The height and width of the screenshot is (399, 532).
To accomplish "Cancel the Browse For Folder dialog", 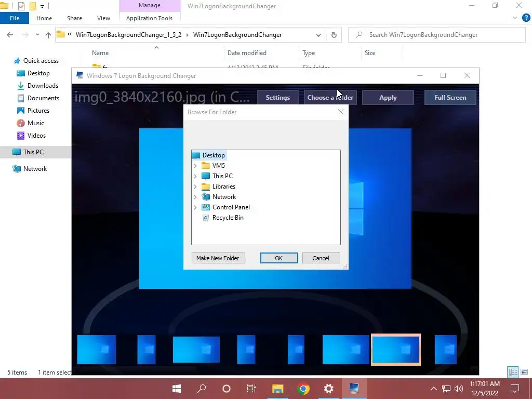I will pyautogui.click(x=321, y=258).
